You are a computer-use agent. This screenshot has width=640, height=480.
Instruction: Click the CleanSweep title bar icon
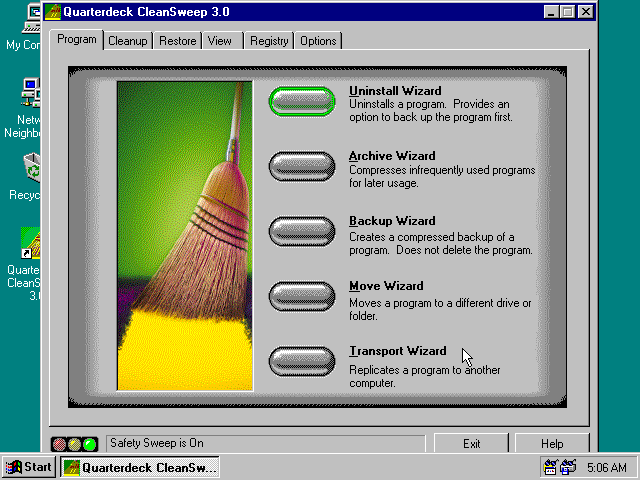point(53,12)
